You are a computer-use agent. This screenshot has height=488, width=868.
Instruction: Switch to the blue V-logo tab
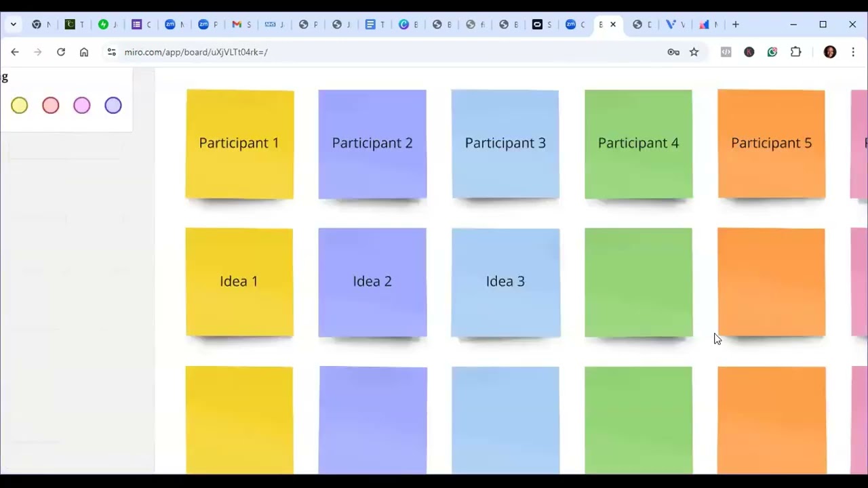[x=675, y=24]
